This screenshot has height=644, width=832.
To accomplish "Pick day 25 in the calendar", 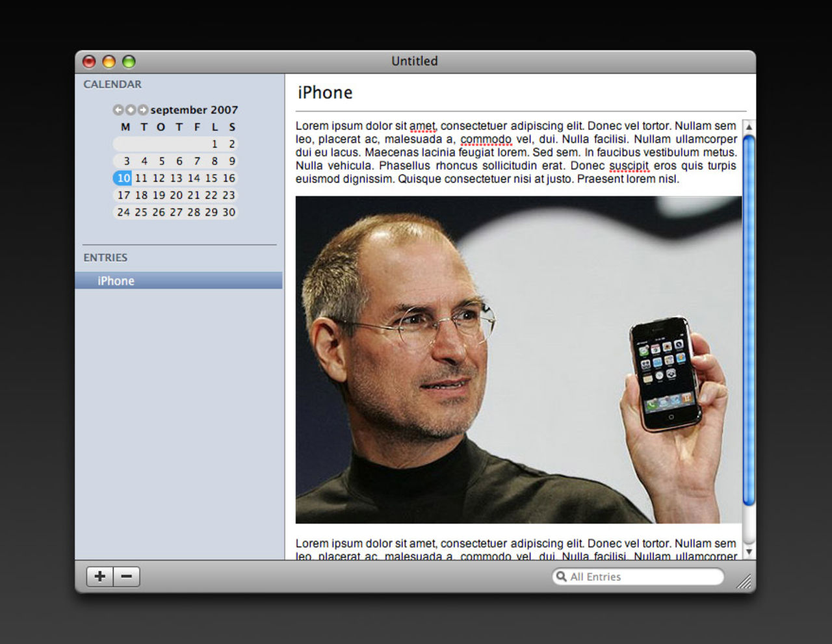I will click(x=141, y=212).
